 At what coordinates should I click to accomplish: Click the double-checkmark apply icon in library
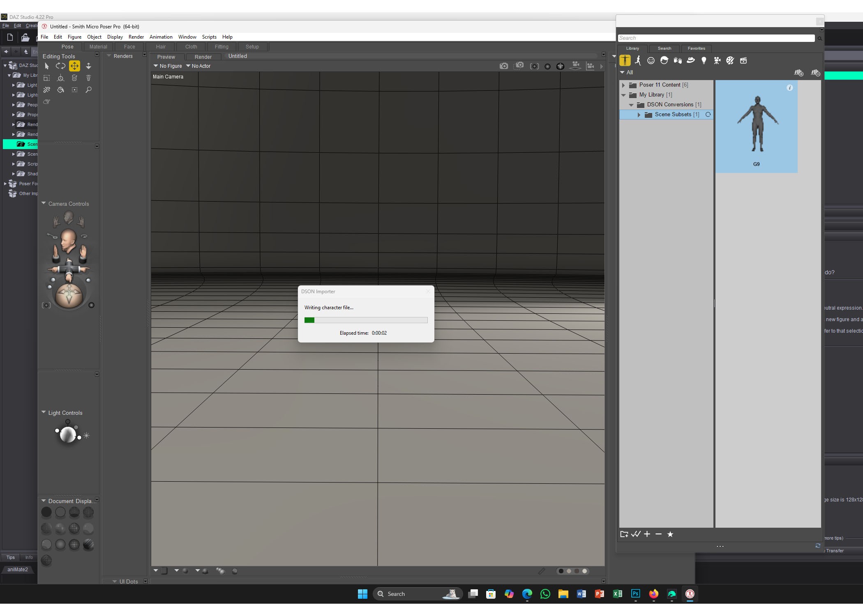tap(636, 534)
